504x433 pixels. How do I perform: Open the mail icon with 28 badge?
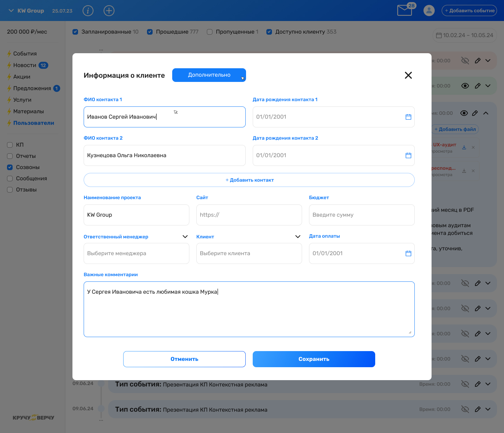tap(405, 10)
